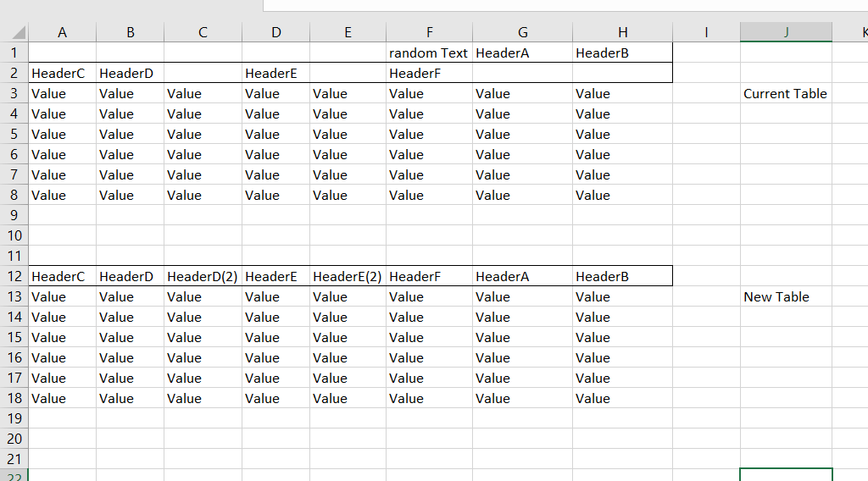Select row 9 header
This screenshot has height=481, width=868.
[x=14, y=215]
